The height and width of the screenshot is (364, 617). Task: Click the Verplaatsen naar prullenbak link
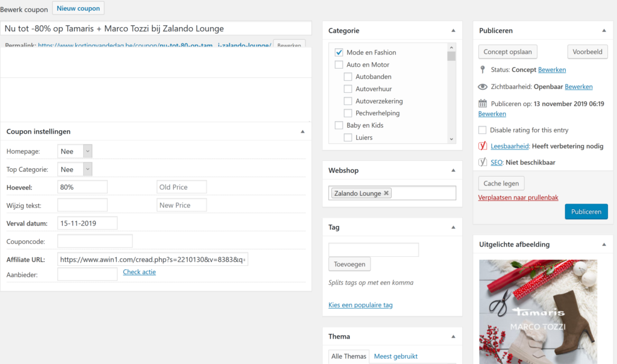518,197
